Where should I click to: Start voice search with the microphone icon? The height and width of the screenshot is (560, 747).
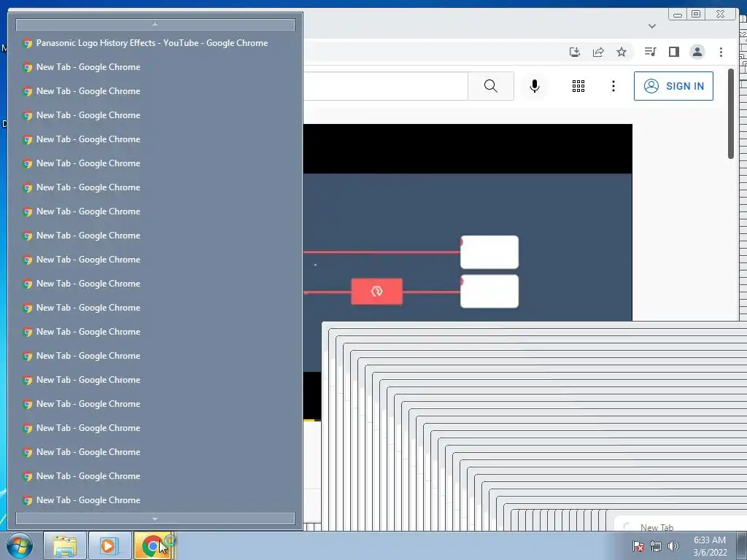click(535, 86)
